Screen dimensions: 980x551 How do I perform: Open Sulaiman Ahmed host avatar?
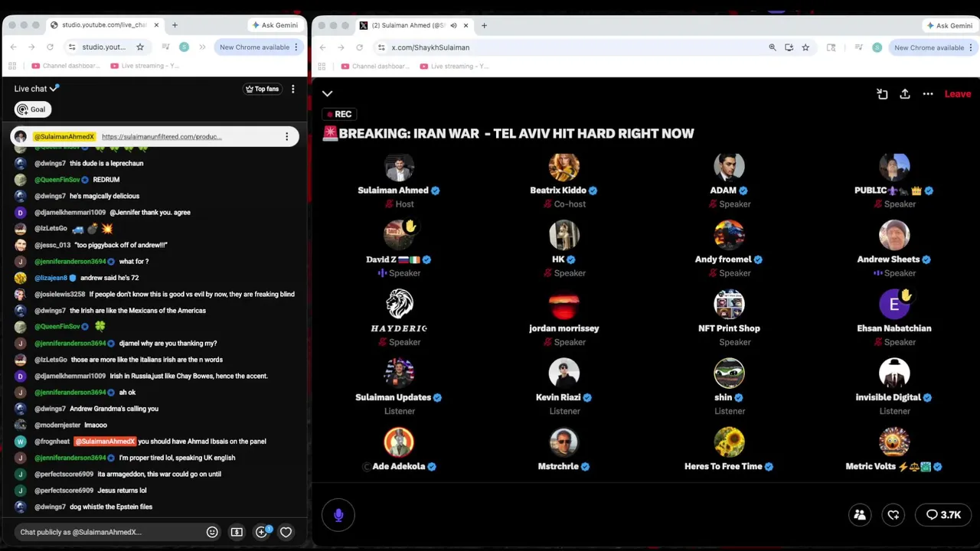(x=399, y=166)
